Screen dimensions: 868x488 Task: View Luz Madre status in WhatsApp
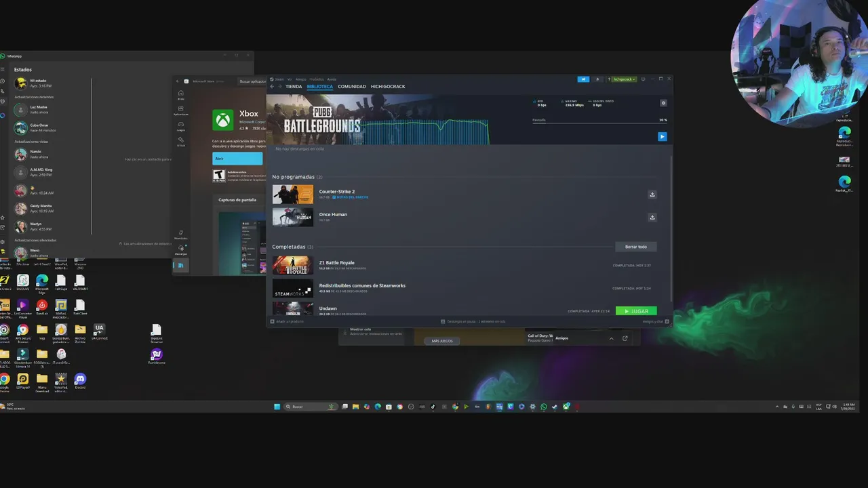pyautogui.click(x=53, y=109)
